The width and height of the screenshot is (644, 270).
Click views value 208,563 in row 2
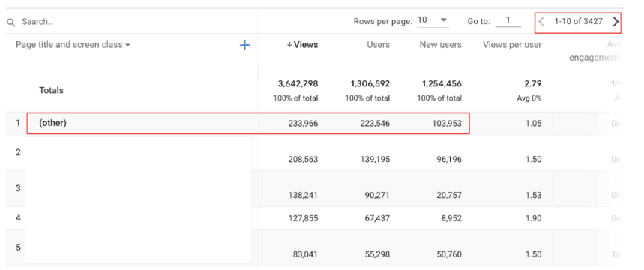(x=303, y=159)
